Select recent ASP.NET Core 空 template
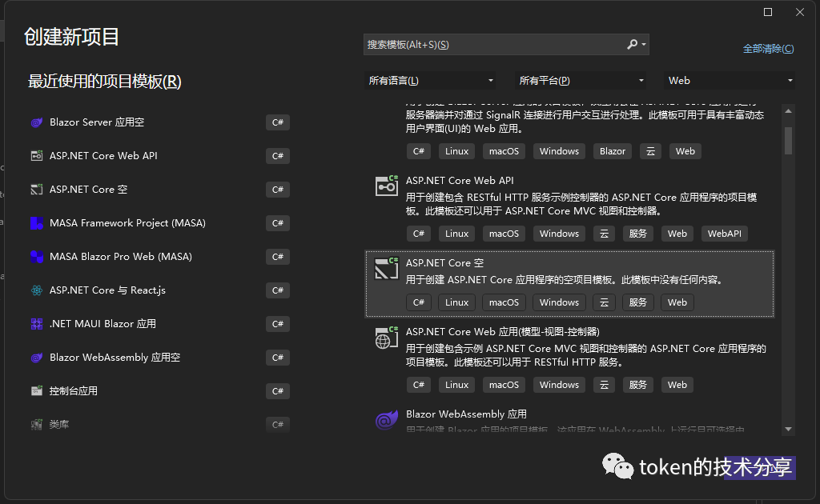This screenshot has width=820, height=504. point(159,190)
